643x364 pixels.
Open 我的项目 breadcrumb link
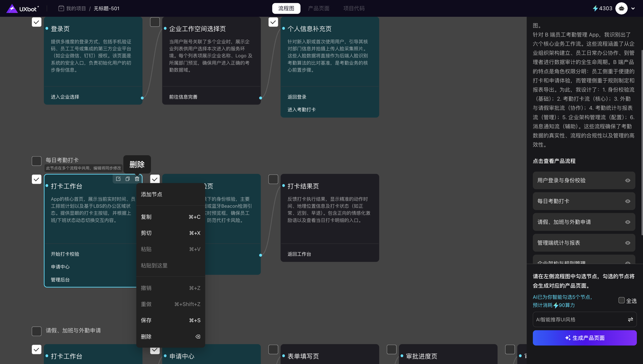[76, 8]
